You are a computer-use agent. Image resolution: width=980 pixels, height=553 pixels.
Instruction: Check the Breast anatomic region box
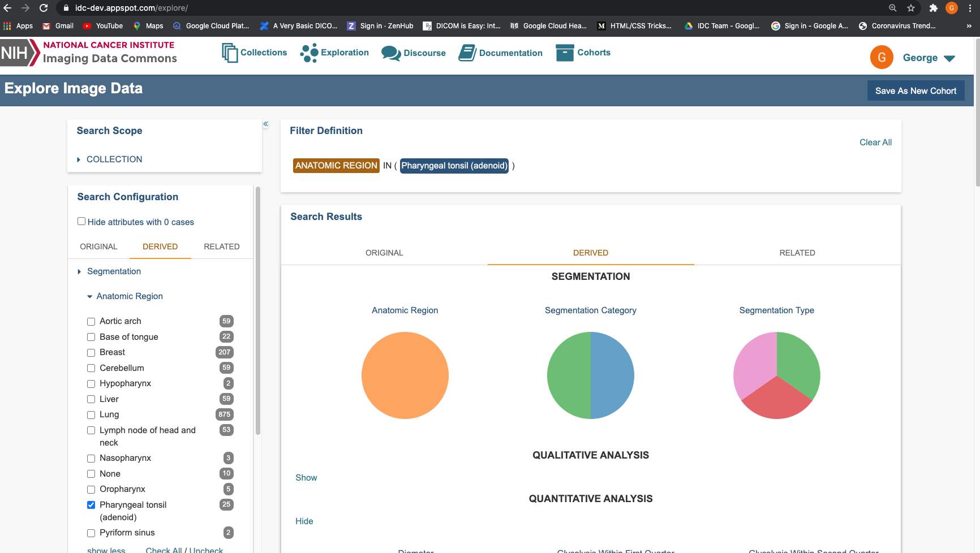pos(91,353)
